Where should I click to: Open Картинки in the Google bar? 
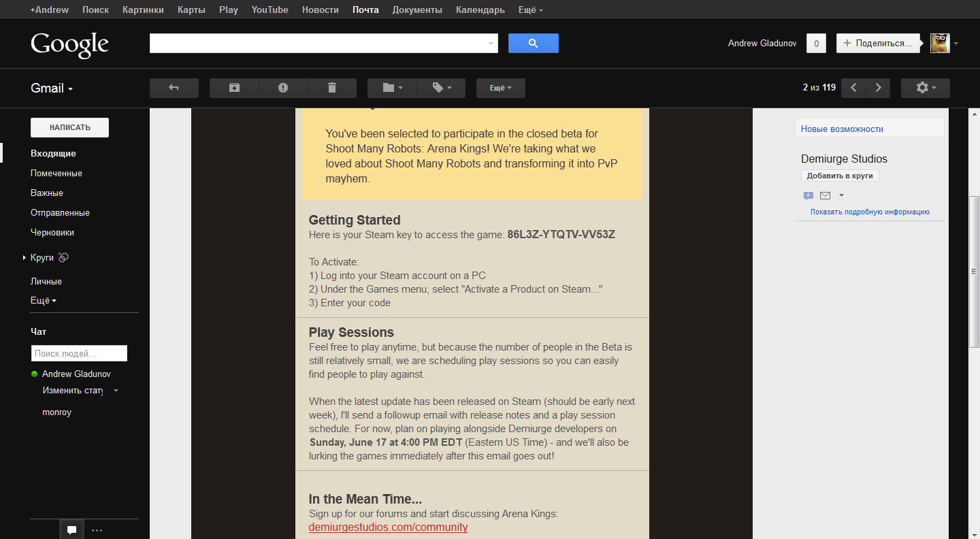point(143,10)
